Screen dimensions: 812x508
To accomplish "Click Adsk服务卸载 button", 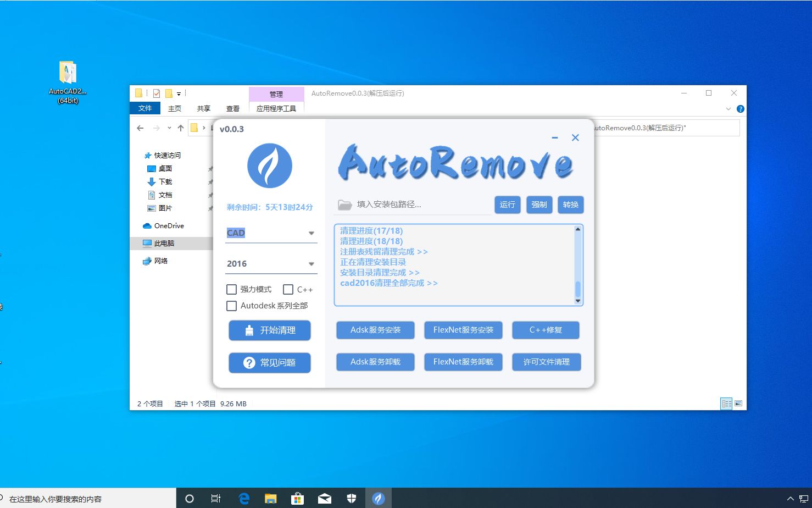I will pos(375,362).
